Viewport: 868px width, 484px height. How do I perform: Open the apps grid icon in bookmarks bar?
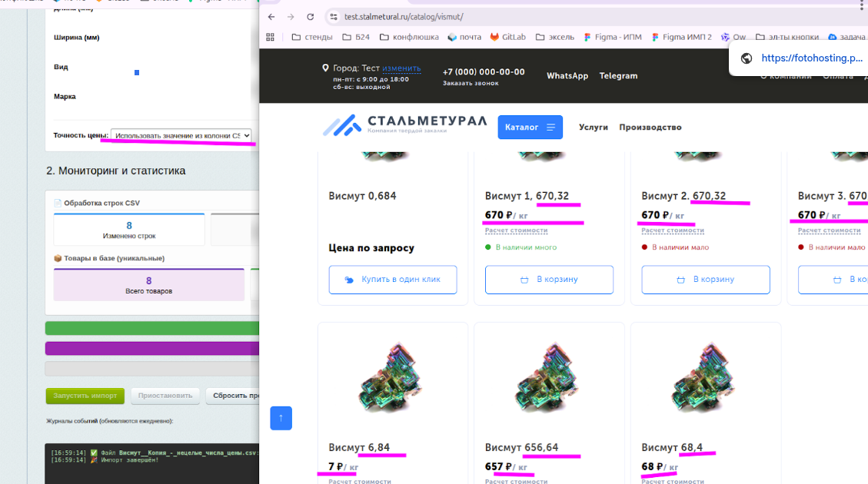click(270, 37)
